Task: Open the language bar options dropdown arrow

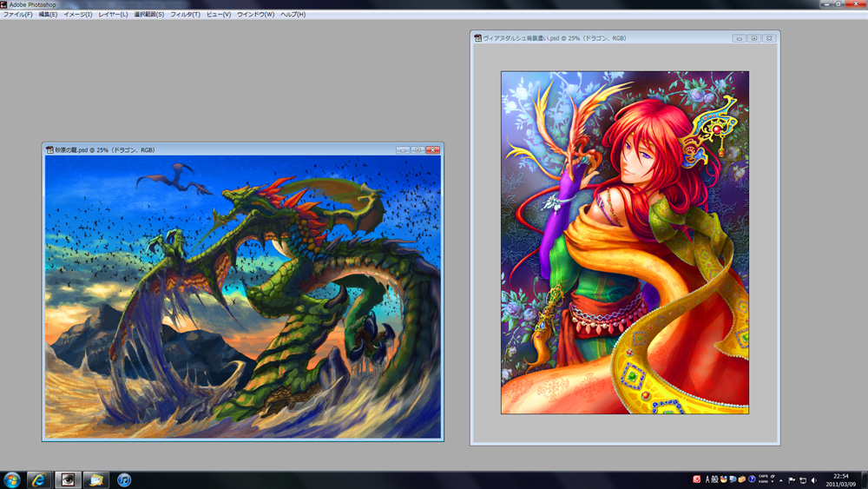Action: pyautogui.click(x=773, y=482)
